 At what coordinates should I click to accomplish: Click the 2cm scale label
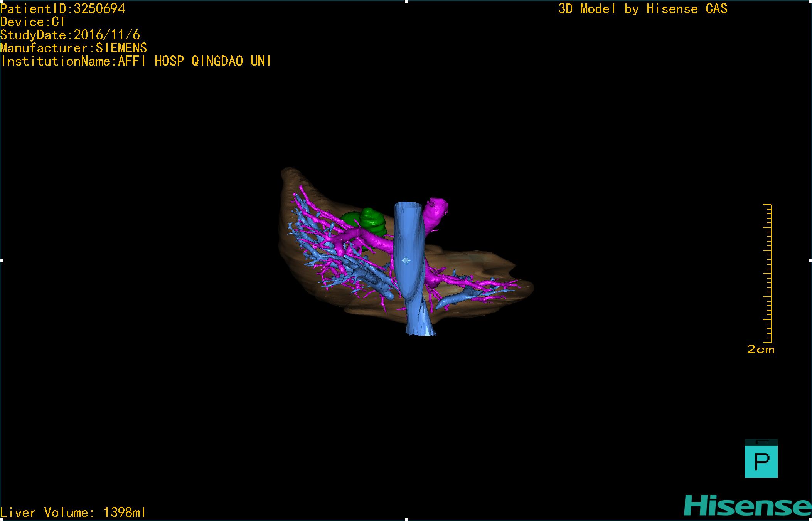(x=760, y=350)
